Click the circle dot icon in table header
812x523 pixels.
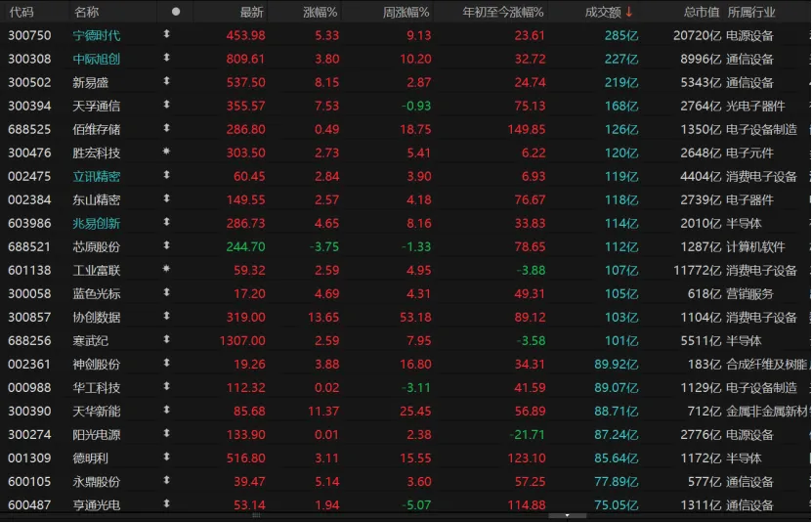(x=176, y=12)
